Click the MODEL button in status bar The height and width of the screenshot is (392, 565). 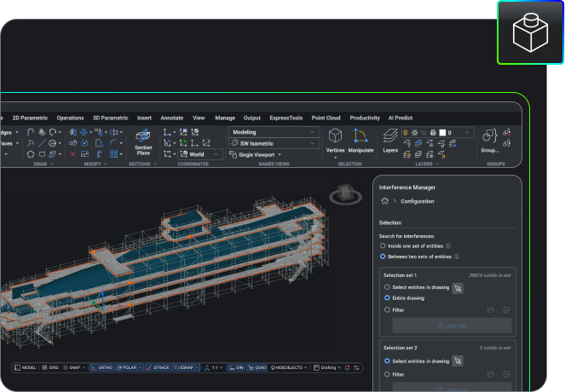pos(26,367)
